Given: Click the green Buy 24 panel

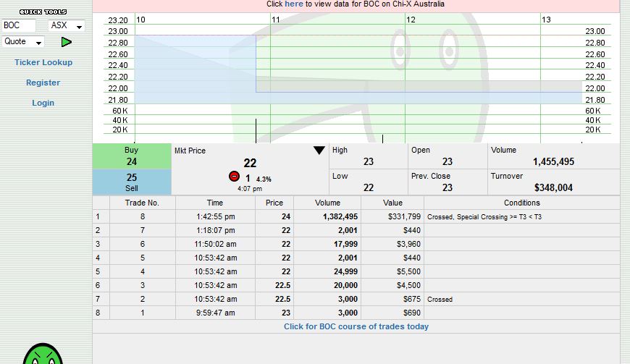Looking at the screenshot, I should [x=132, y=156].
